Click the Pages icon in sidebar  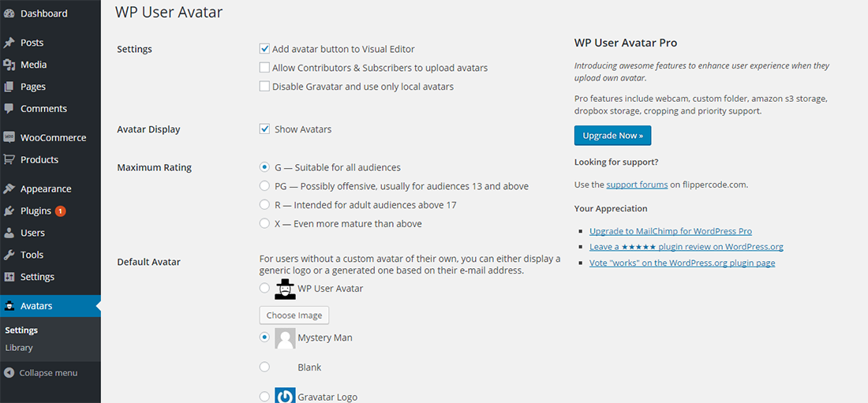click(x=9, y=87)
